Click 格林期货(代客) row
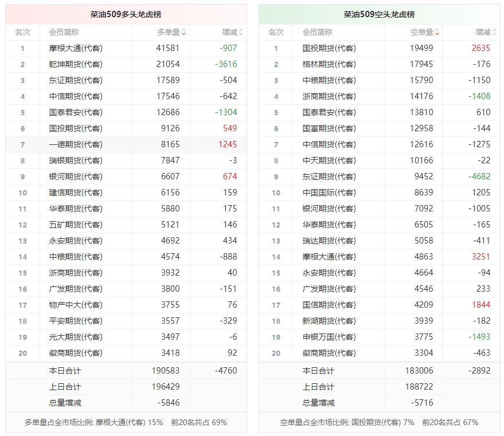 pos(379,64)
